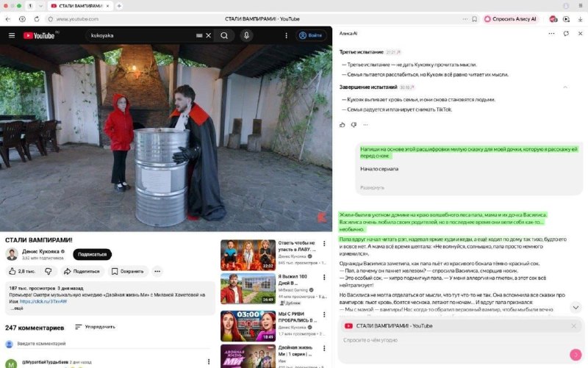Expand video description with ...ещё
This screenshot has width=588, height=368.
pyautogui.click(x=17, y=308)
